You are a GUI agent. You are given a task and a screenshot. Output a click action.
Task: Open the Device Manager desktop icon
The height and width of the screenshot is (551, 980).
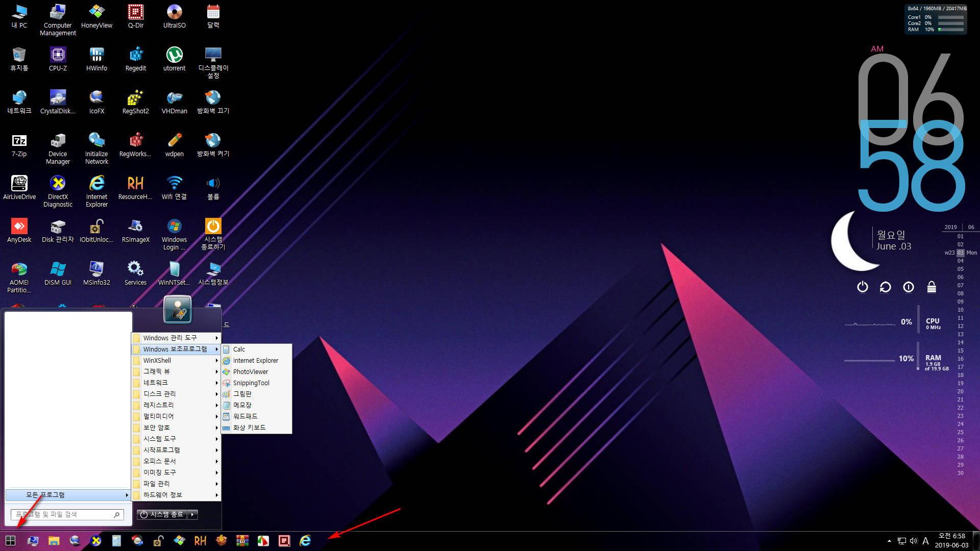[x=58, y=149]
